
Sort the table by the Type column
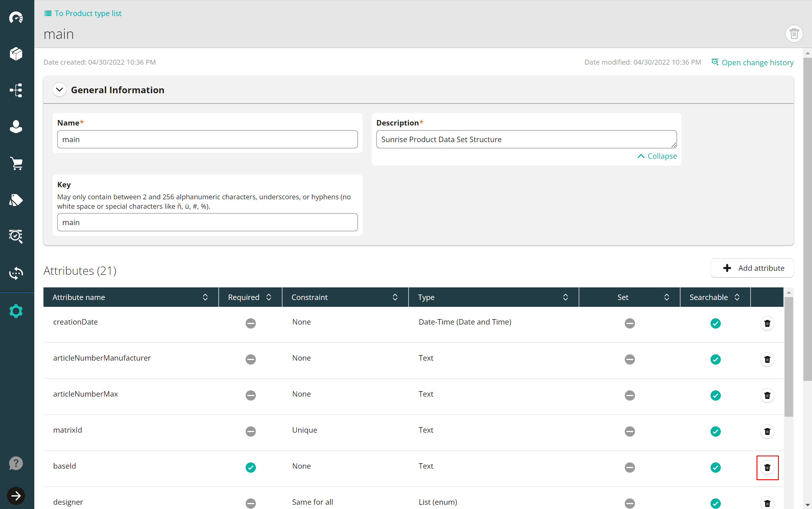click(565, 297)
